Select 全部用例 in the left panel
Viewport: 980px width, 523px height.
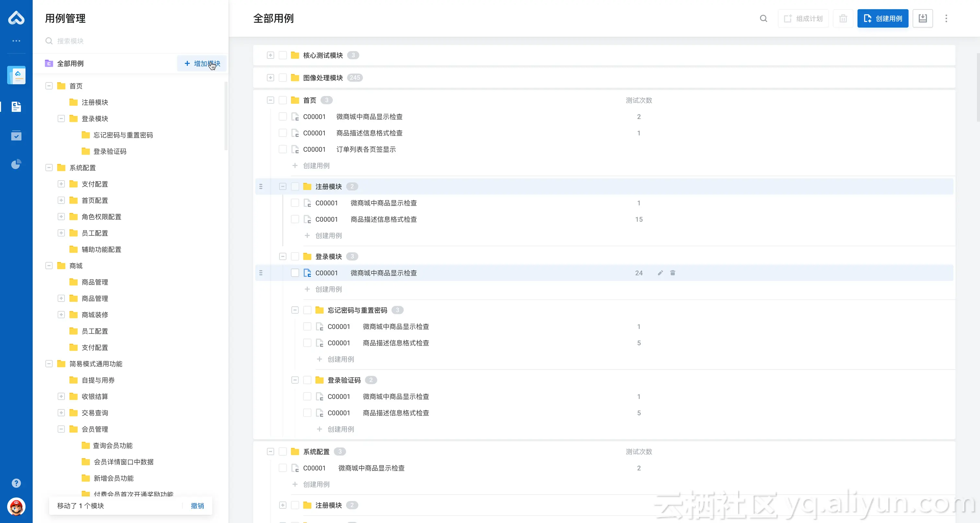pyautogui.click(x=70, y=64)
